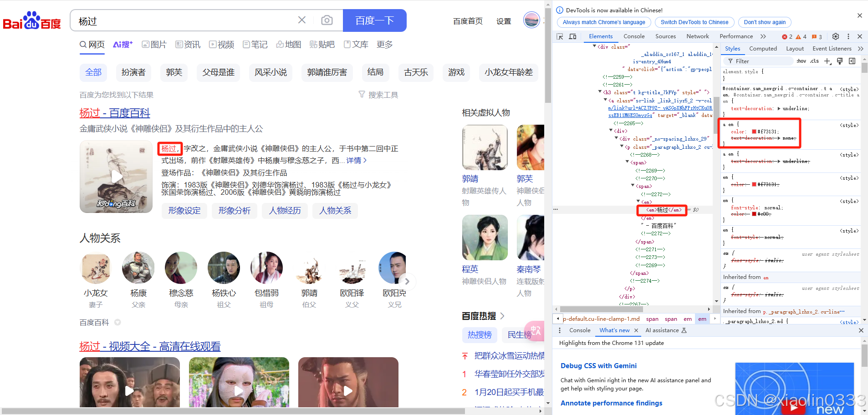Click the 百度一下 search button
Viewport: 868px width, 415px height.
point(374,20)
